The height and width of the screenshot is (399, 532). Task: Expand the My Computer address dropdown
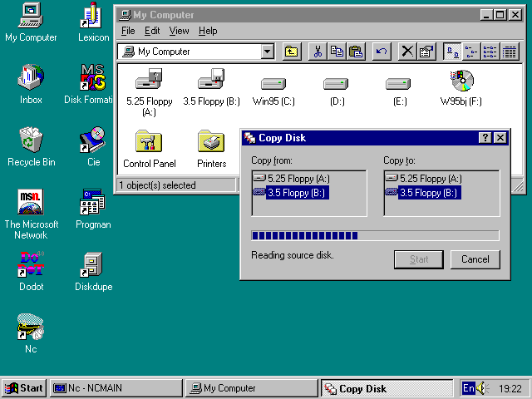click(267, 52)
